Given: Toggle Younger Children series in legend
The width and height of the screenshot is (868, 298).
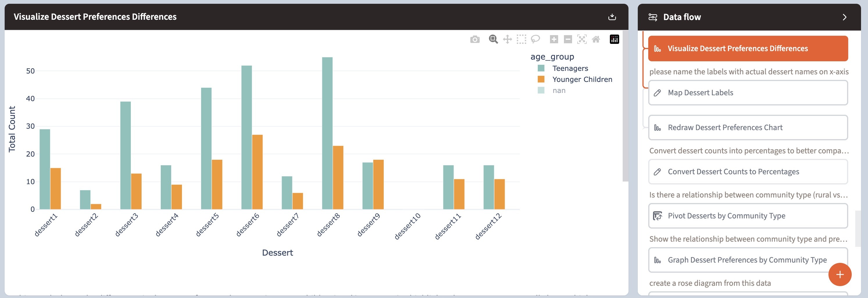Looking at the screenshot, I should [x=582, y=80].
